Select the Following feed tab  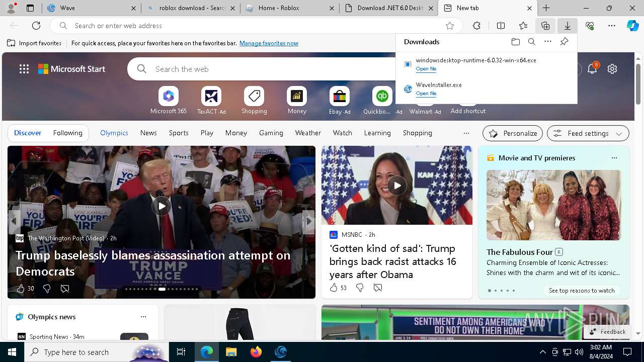[x=67, y=133]
